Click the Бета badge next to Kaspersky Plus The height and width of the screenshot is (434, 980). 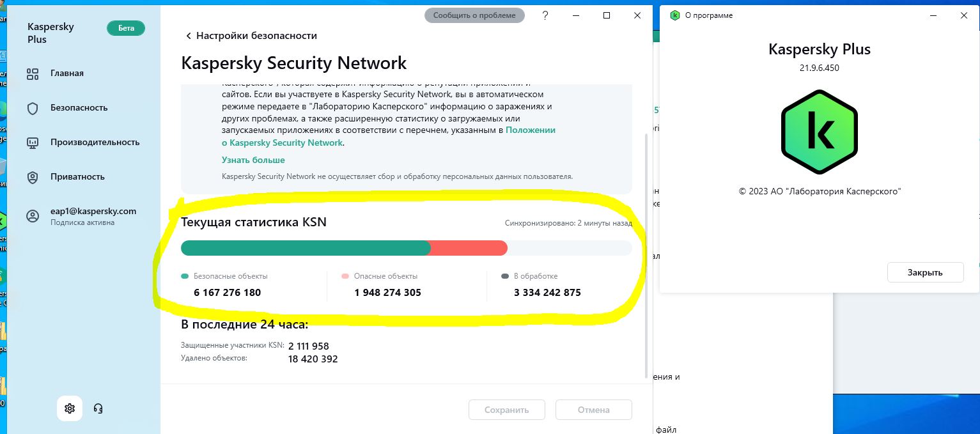pos(126,28)
